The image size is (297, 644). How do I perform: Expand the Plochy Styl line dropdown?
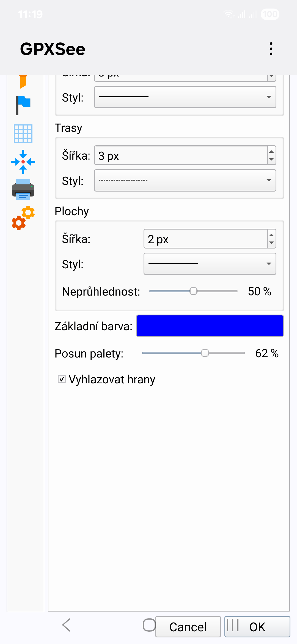210,264
